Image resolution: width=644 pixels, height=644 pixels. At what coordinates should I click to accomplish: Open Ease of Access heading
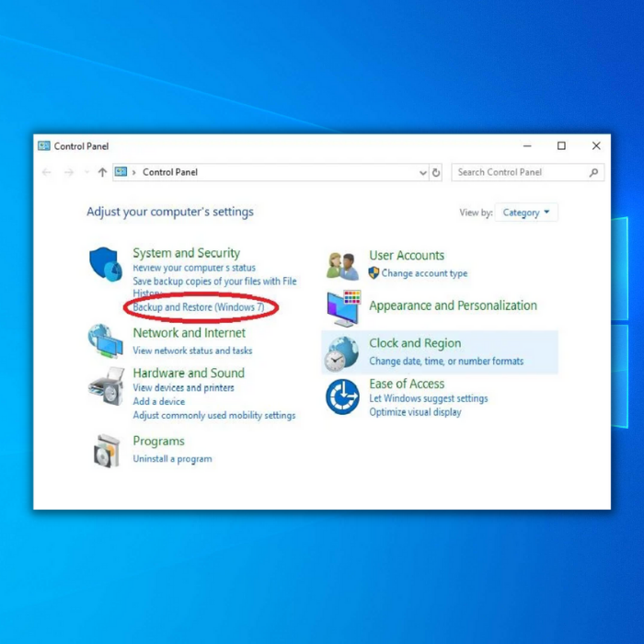(x=407, y=384)
